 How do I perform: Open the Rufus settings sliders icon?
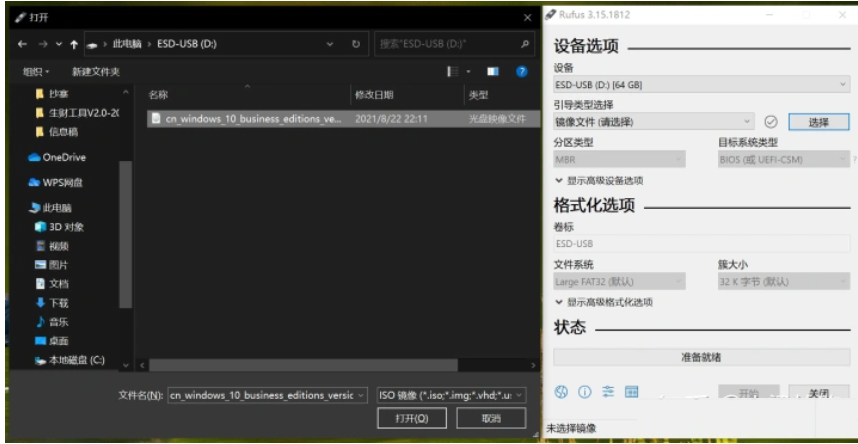(608, 392)
